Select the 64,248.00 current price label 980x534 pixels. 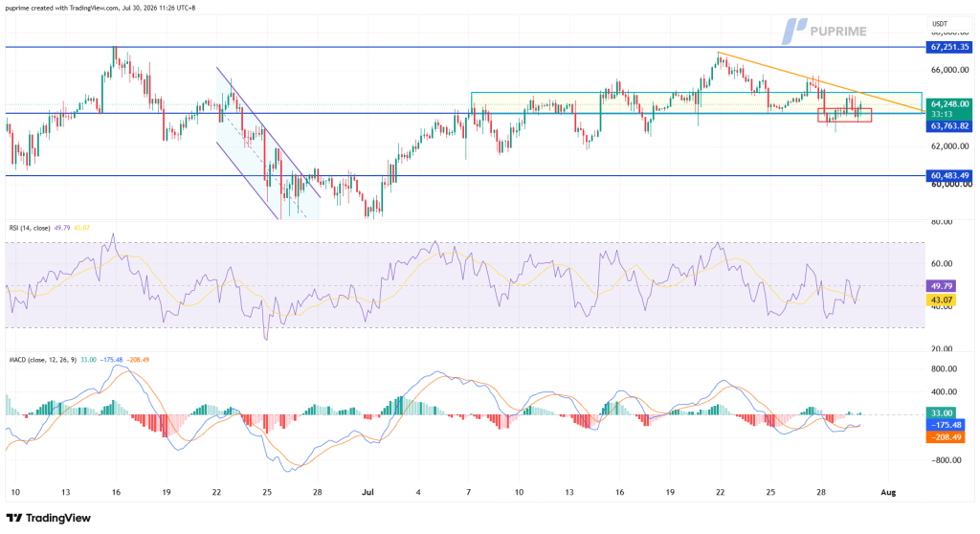click(949, 103)
